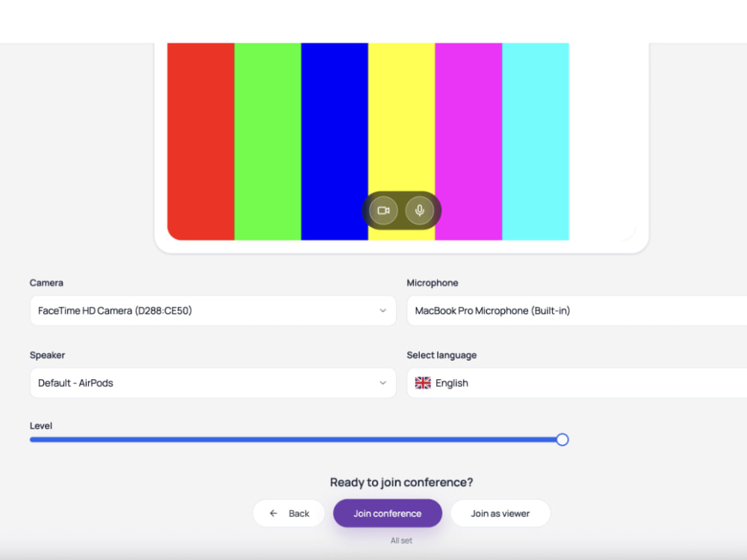Click the UK flag icon beside English
Image resolution: width=747 pixels, height=560 pixels.
point(423,383)
